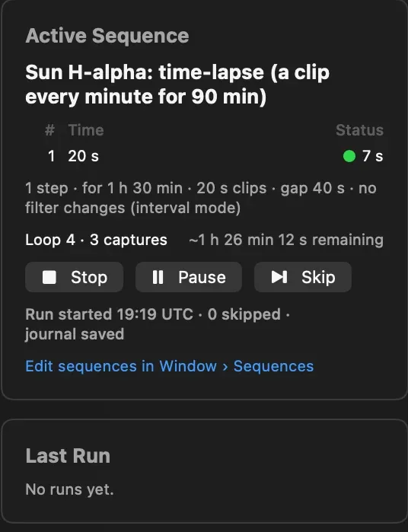Click the Status column header
Image resolution: width=408 pixels, height=532 pixels.
coord(359,130)
